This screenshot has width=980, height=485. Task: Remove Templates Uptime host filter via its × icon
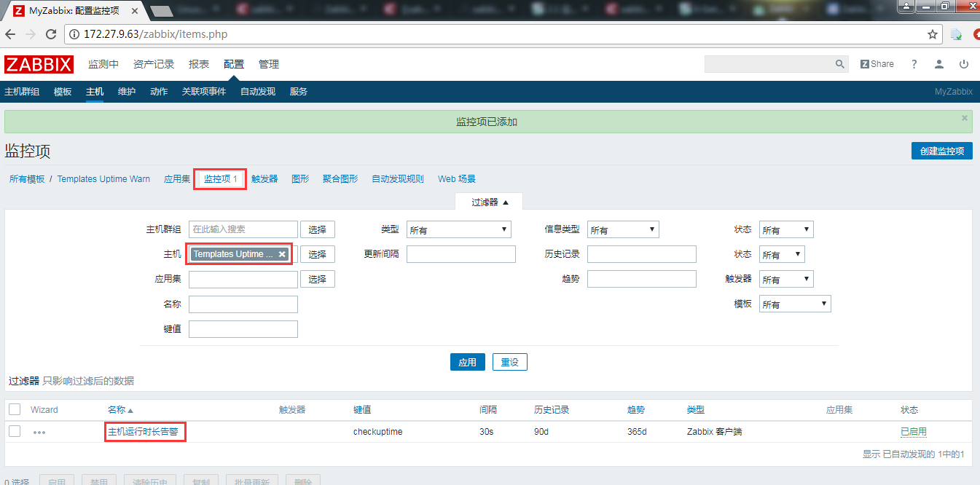click(x=282, y=253)
